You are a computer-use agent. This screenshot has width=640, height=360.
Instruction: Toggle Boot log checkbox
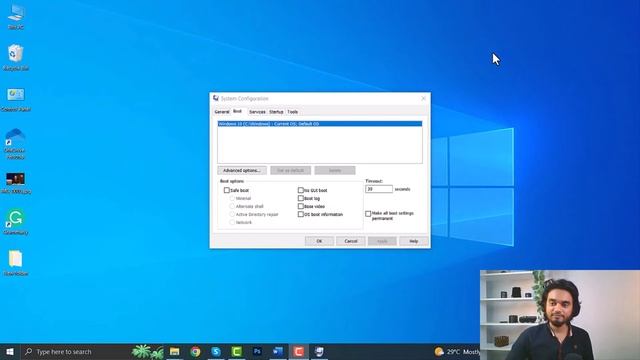(x=300, y=198)
